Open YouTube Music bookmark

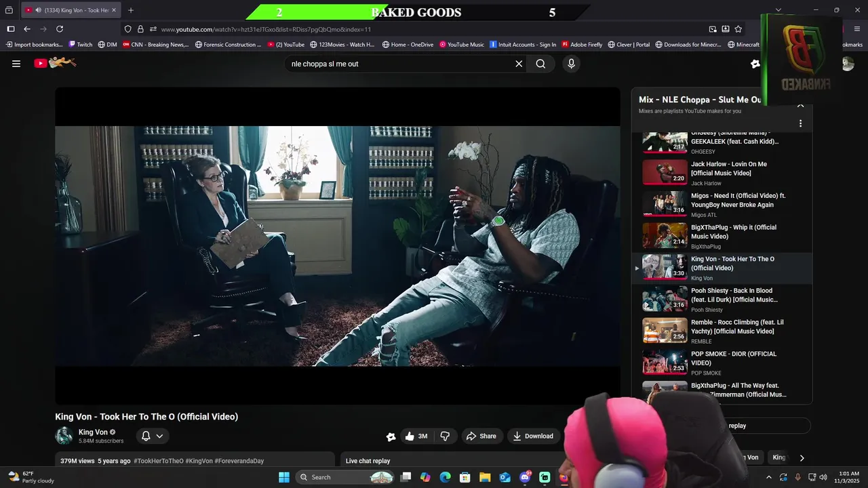[x=462, y=45]
